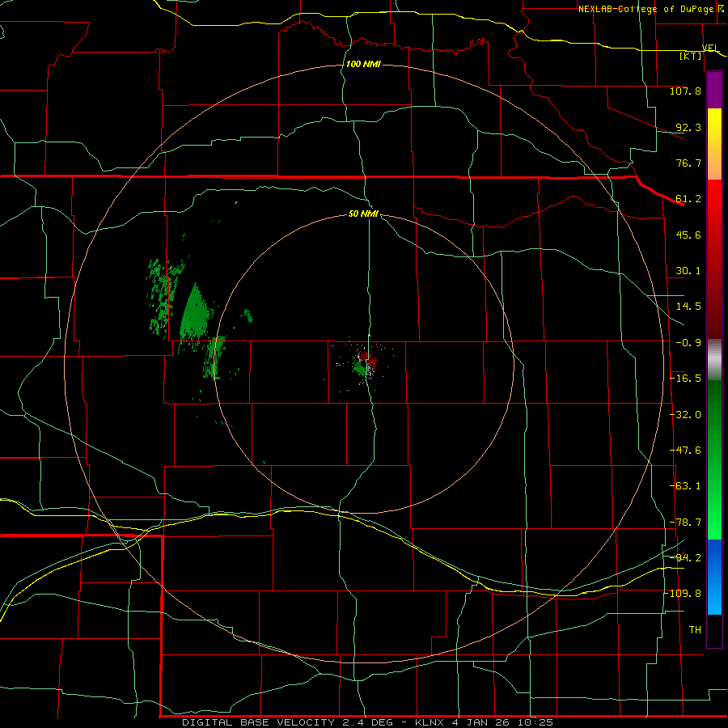The height and width of the screenshot is (728, 728).
Task: Click the -109.8 velocity scale value
Action: pos(683,594)
